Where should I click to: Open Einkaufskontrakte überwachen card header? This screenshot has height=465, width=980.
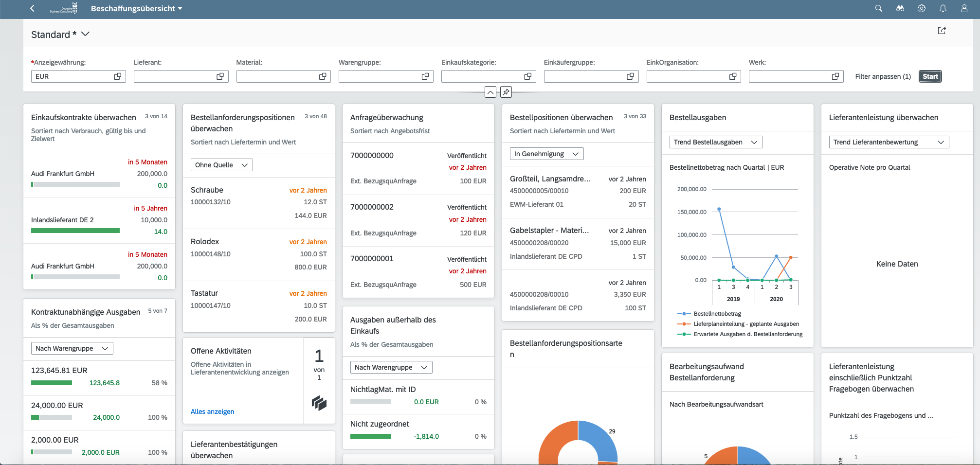(99, 127)
